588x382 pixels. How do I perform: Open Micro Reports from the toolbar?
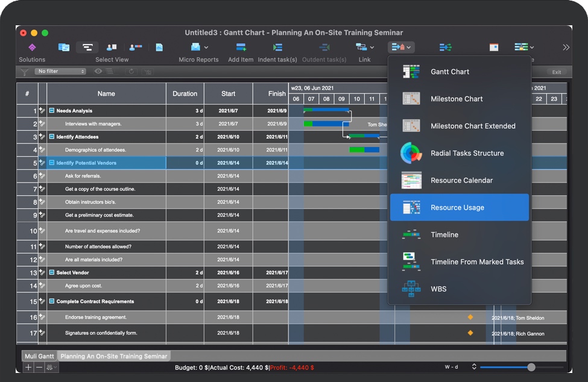tap(198, 48)
